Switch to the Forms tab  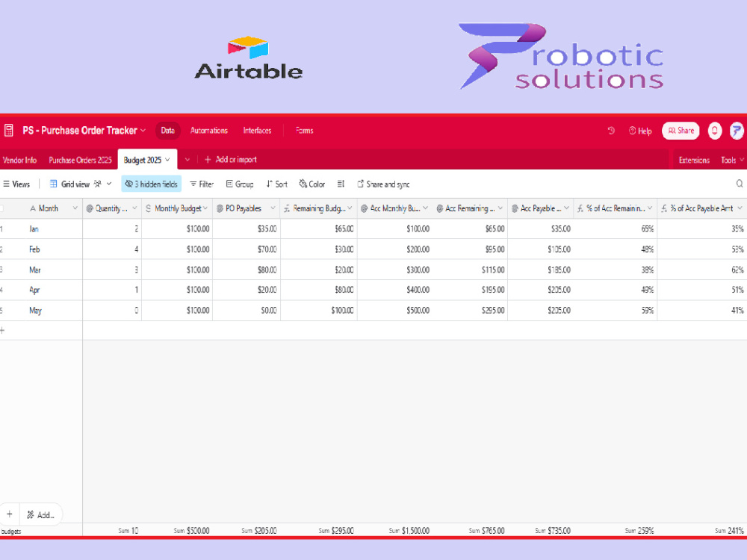304,131
